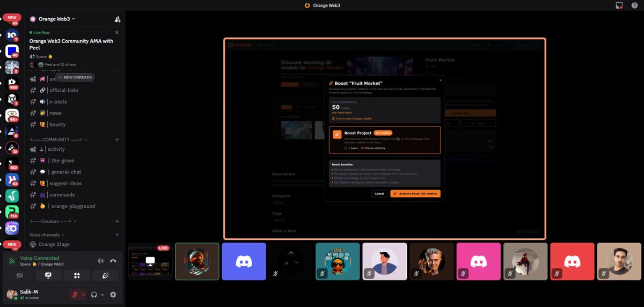Join the Orange Stage channel
Image resolution: width=644 pixels, height=307 pixels.
[75, 244]
